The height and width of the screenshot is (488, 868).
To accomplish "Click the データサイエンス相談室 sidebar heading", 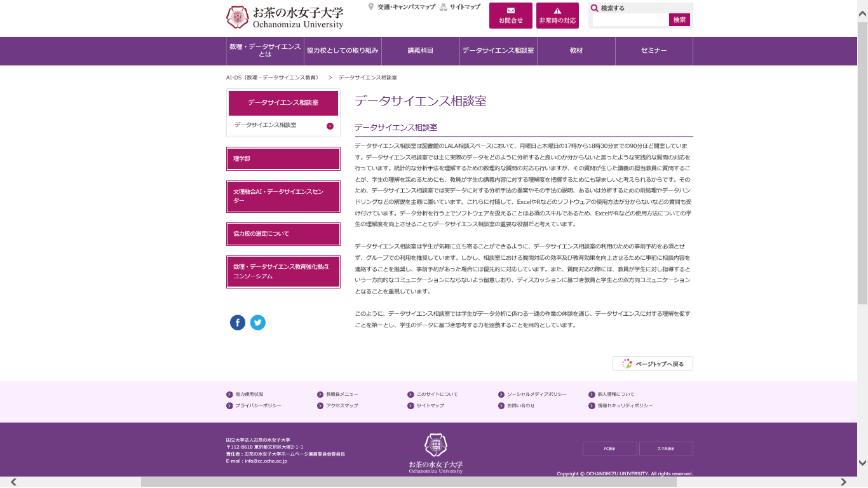I will coord(283,103).
